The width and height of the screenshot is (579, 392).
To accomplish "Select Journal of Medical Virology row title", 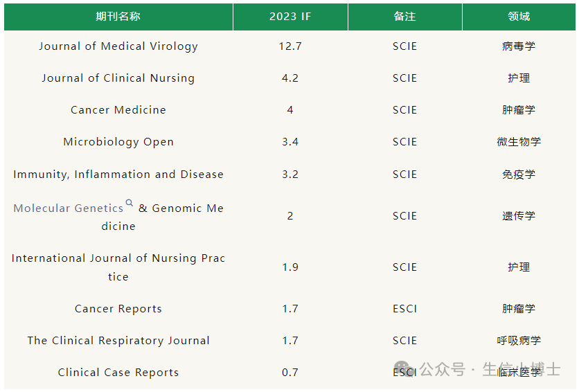I will pyautogui.click(x=118, y=46).
